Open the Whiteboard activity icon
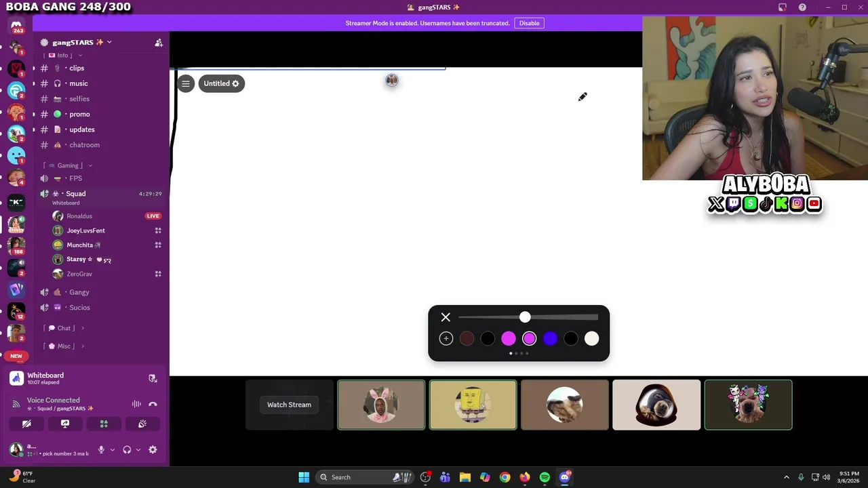This screenshot has width=868, height=488. (17, 378)
